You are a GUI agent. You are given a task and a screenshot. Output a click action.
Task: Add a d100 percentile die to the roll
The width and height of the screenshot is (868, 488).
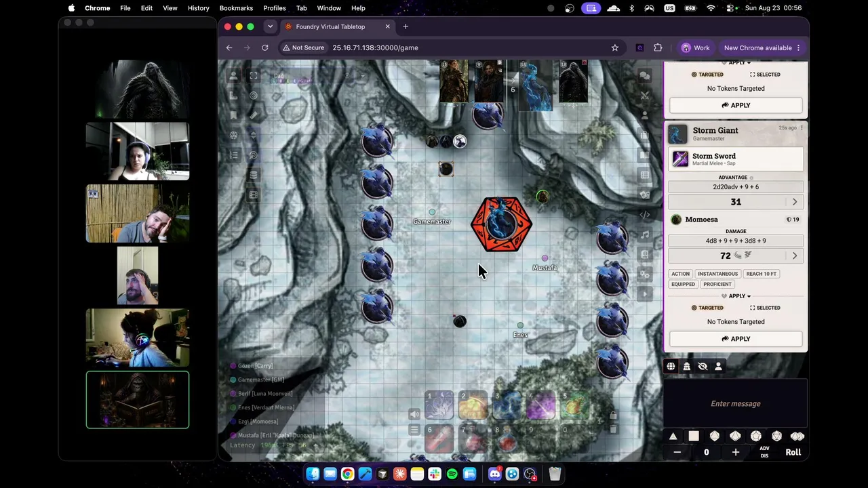(x=797, y=436)
